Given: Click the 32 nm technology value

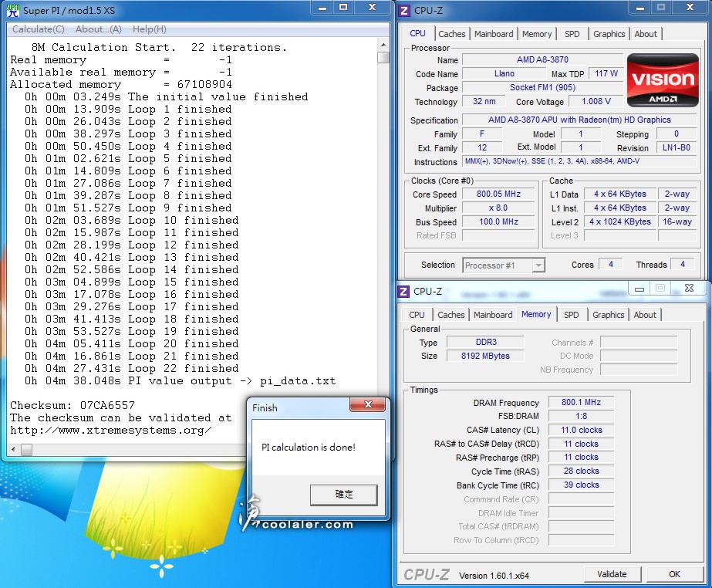Looking at the screenshot, I should point(484,101).
